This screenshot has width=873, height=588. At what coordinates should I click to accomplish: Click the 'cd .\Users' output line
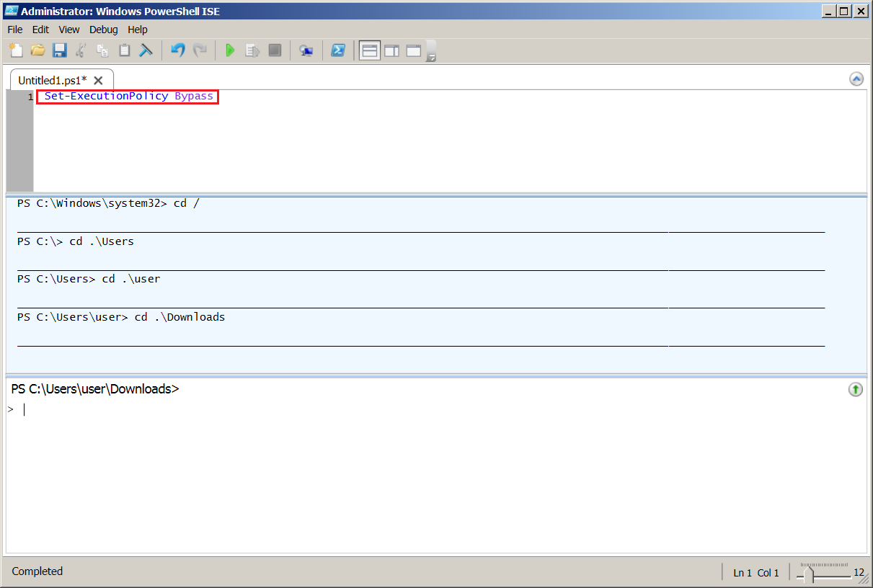76,241
